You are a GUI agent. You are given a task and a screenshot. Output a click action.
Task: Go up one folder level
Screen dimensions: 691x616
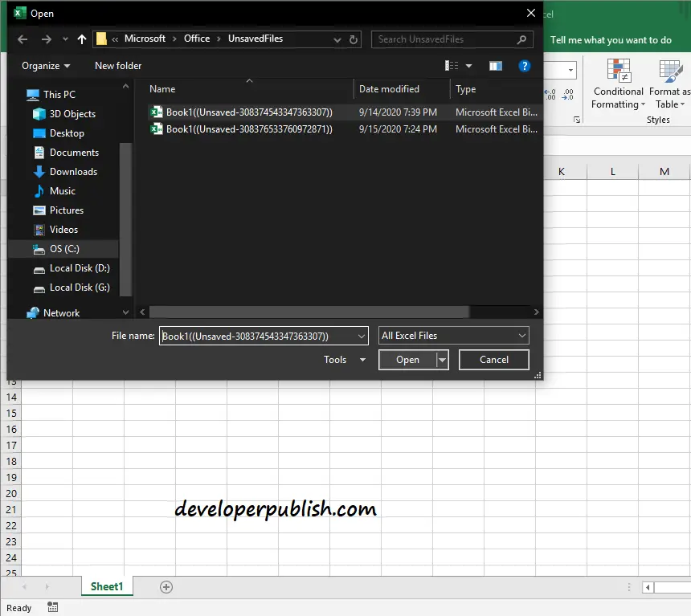point(81,39)
